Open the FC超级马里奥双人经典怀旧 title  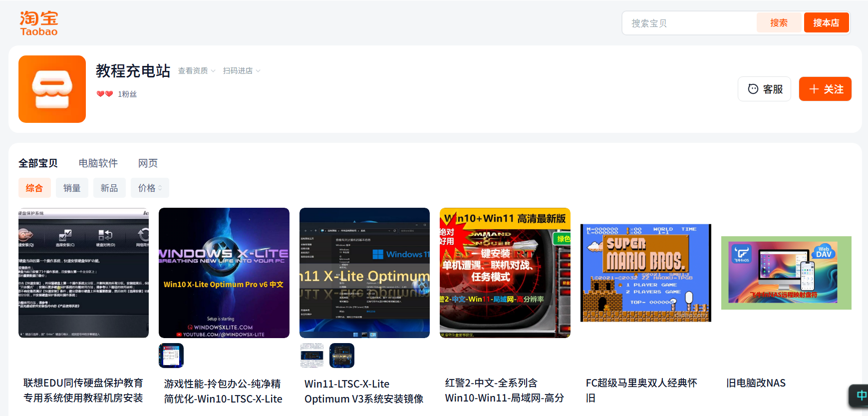(641, 391)
